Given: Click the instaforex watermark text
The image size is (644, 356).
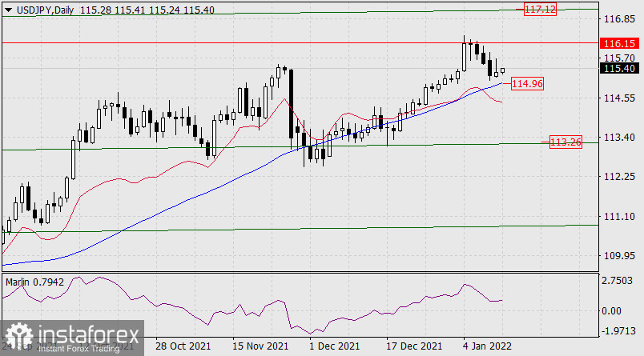Looking at the screenshot, I should (x=87, y=333).
